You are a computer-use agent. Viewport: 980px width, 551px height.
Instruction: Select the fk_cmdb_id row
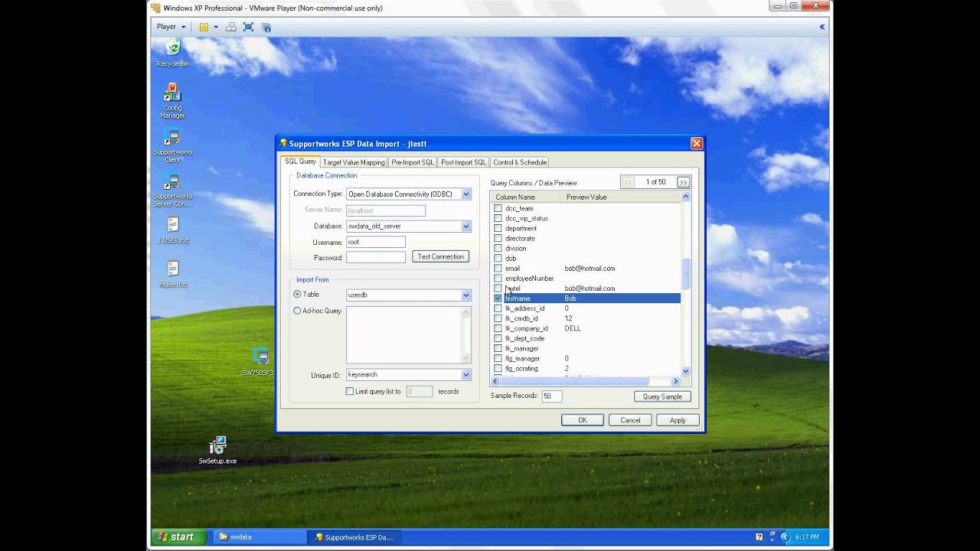586,318
